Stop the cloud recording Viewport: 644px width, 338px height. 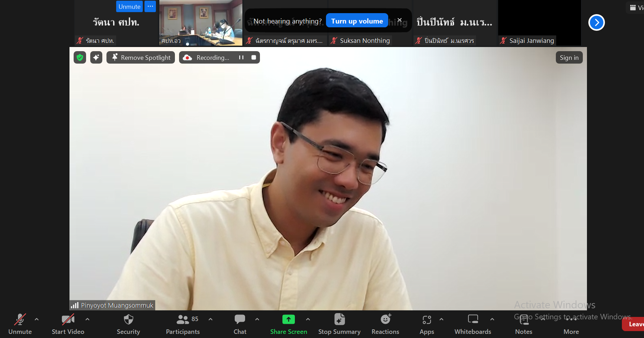(x=254, y=57)
